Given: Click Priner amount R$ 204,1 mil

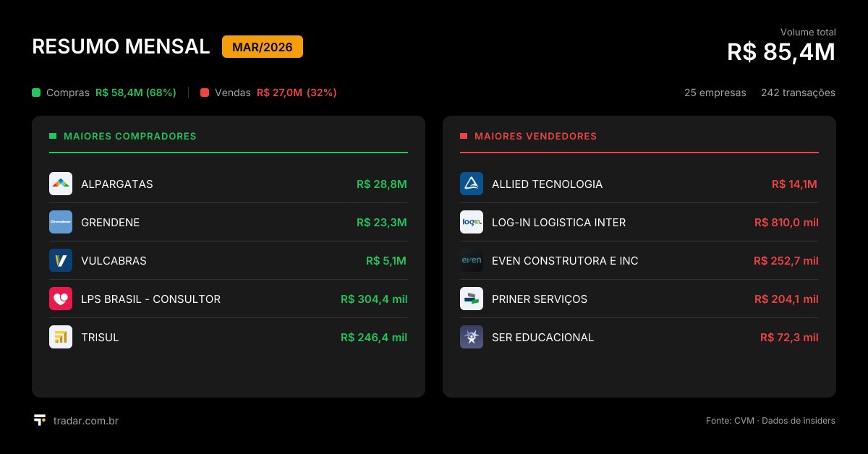Looking at the screenshot, I should pyautogui.click(x=786, y=299).
